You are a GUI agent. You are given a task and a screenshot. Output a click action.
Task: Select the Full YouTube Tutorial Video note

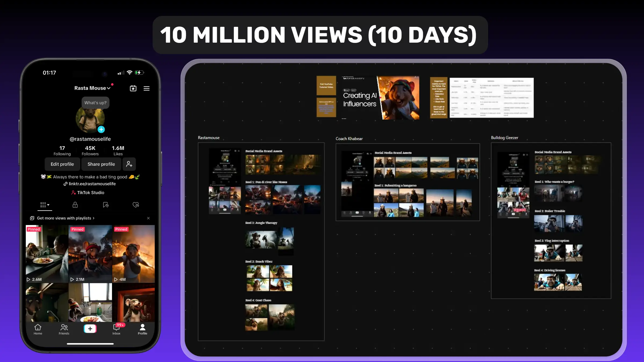326,86
